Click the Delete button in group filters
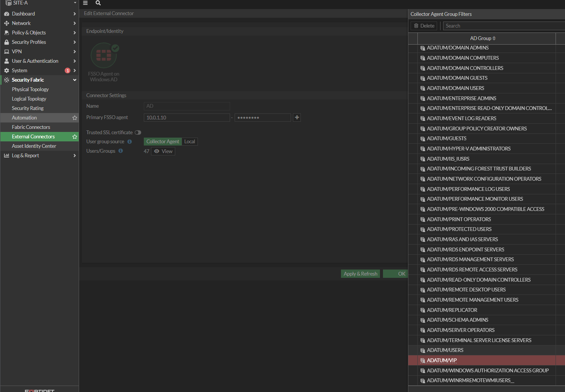565x392 pixels. click(424, 26)
